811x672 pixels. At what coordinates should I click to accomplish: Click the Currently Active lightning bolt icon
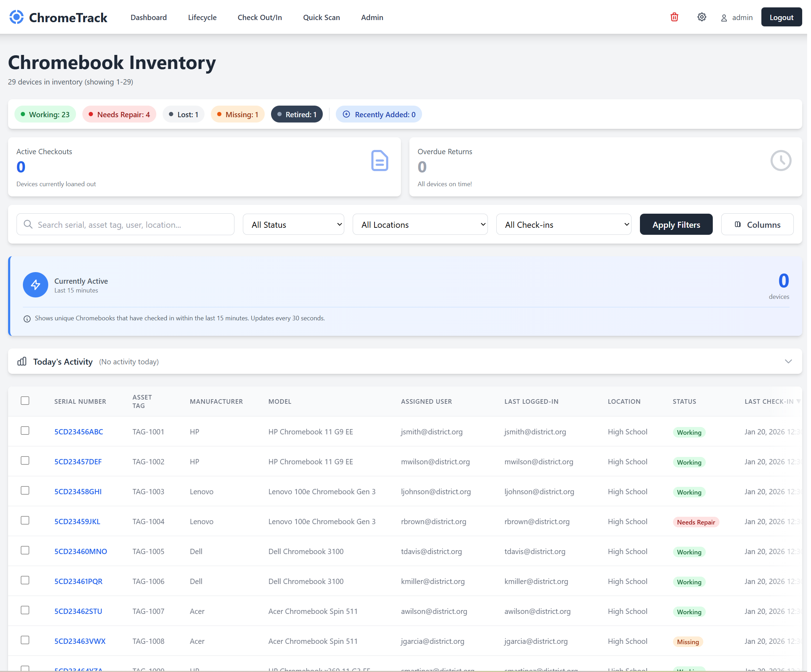(x=35, y=285)
